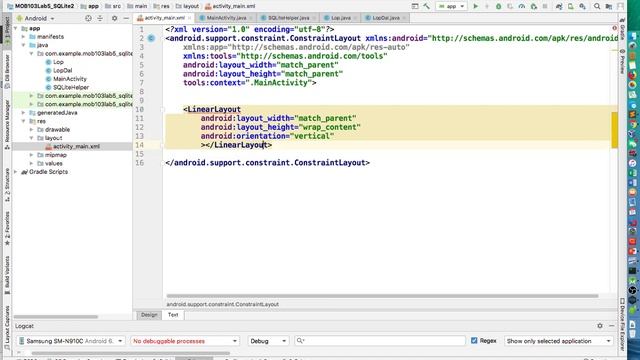Screen dimensions: 640x360
Task: Expand the values folder
Action: coord(31,163)
